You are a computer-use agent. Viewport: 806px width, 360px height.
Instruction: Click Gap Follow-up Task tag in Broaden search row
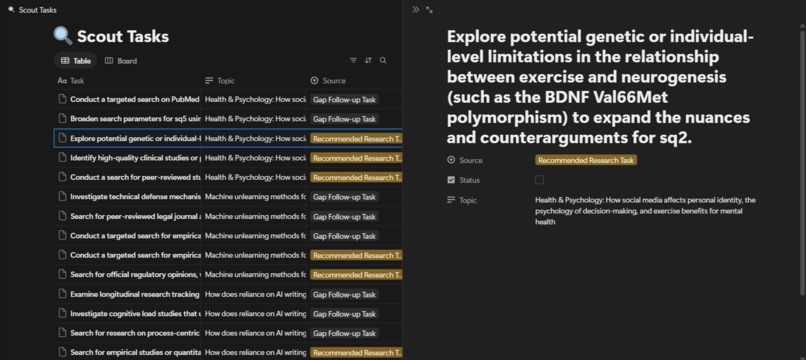click(x=344, y=119)
